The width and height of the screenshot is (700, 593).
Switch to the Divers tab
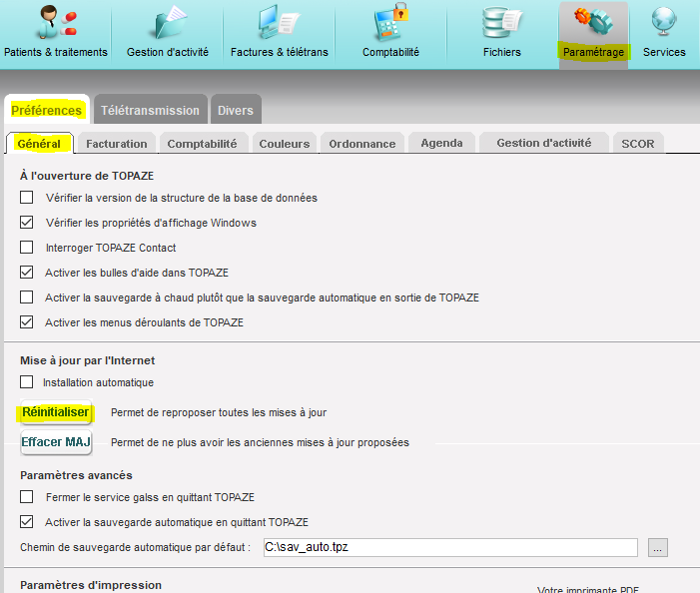(x=236, y=110)
